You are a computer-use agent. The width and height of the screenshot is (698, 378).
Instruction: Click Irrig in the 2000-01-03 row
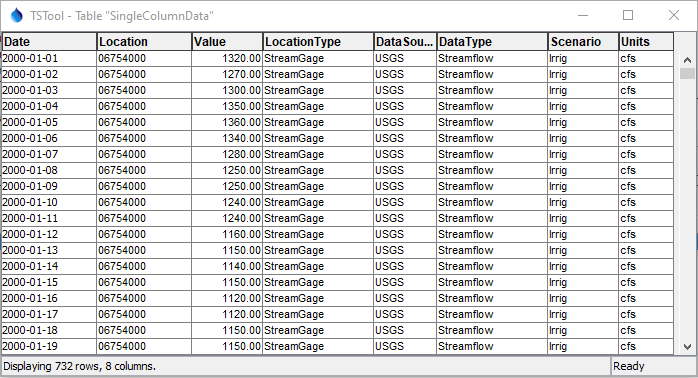(x=584, y=90)
